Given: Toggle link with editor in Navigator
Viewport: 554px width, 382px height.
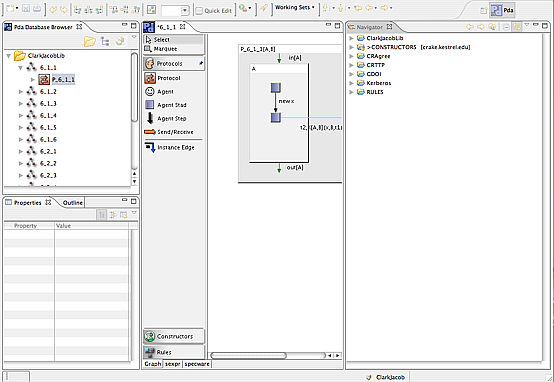Looking at the screenshot, I should [x=517, y=27].
